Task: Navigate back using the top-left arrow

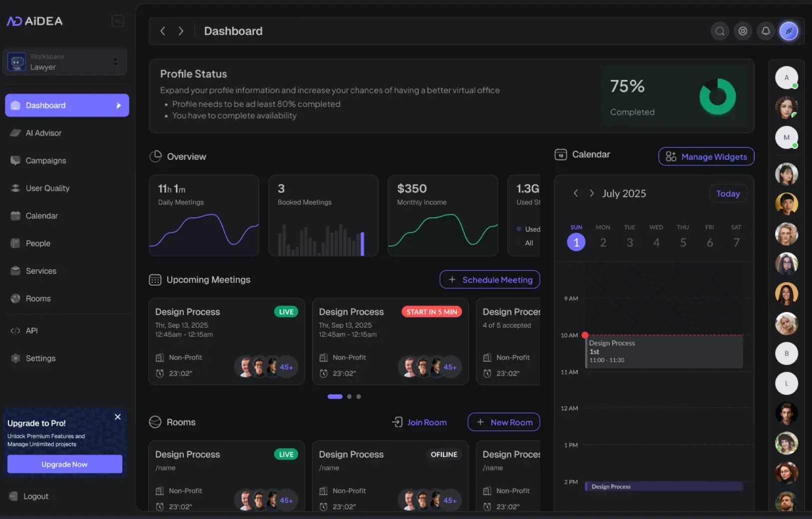Action: 163,30
